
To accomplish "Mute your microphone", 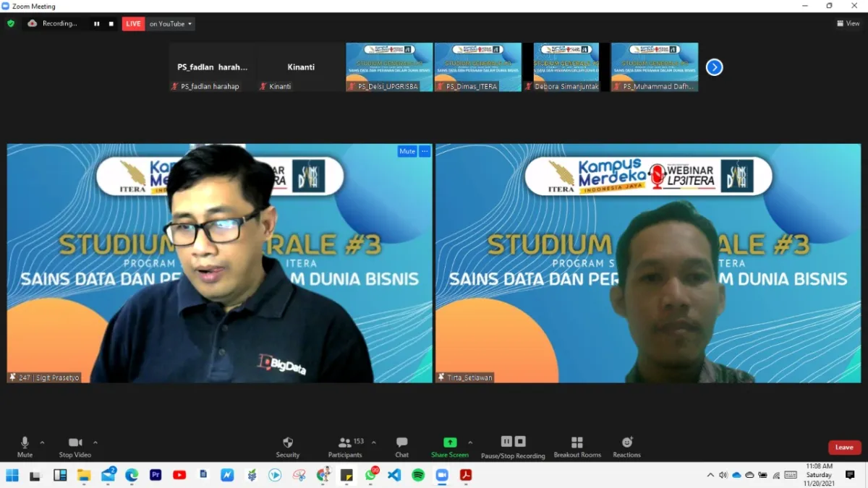I will coord(25,445).
